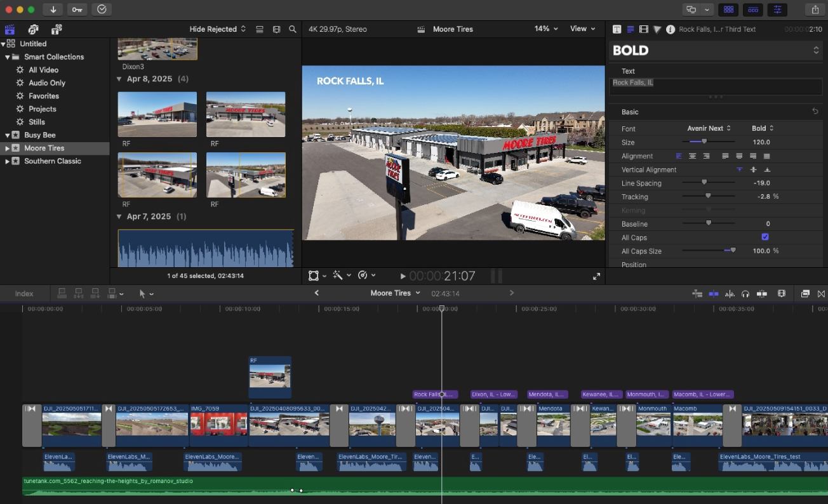This screenshot has width=828, height=504.
Task: Open the Avenir Next font dropdown
Action: coord(709,128)
